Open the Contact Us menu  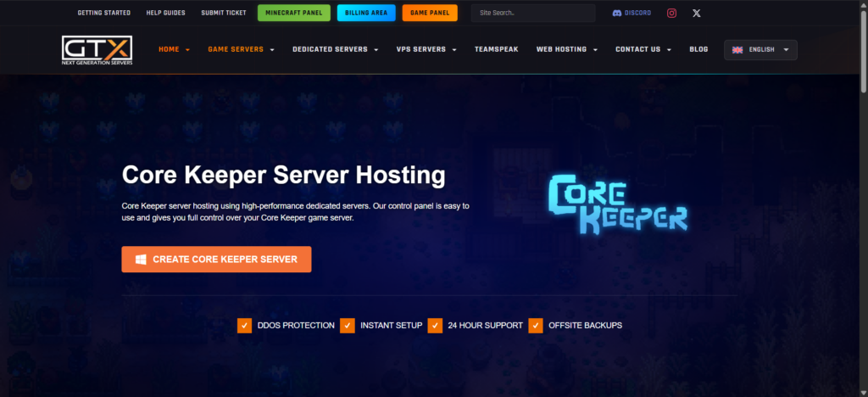pos(637,49)
